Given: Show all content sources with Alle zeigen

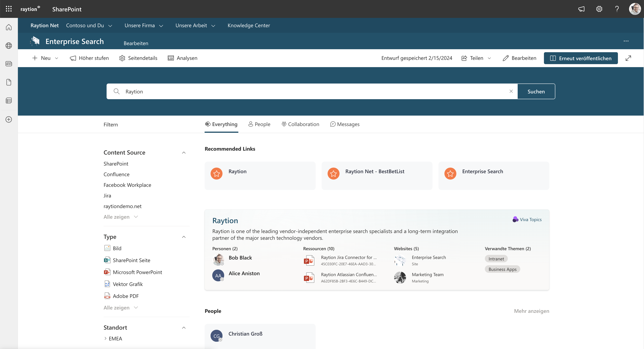Looking at the screenshot, I should (x=121, y=217).
